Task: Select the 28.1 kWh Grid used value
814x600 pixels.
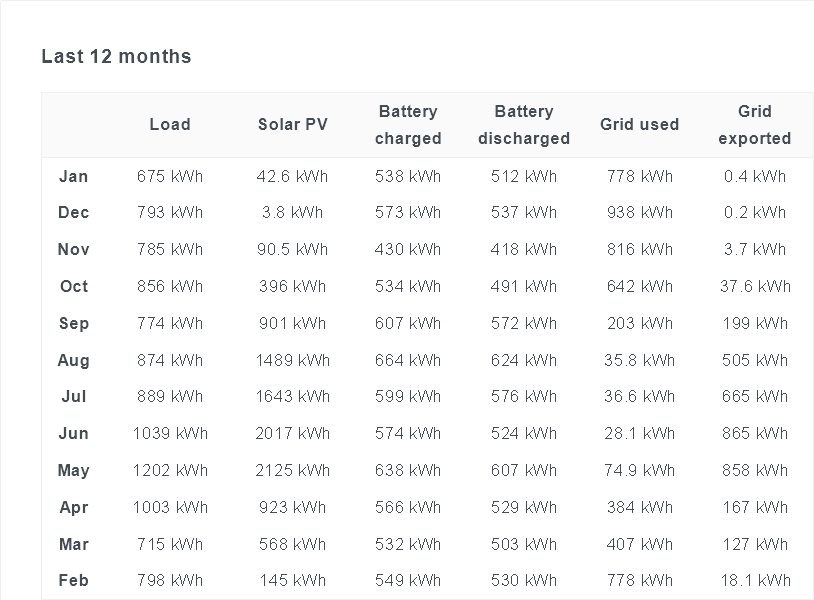Action: coord(640,433)
